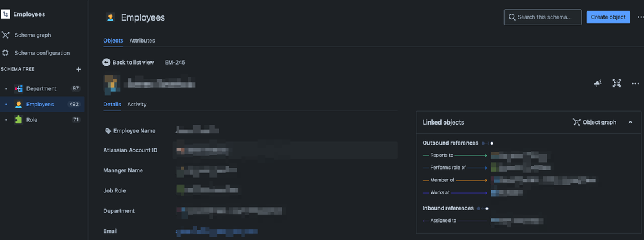The image size is (644, 240).
Task: Click the Employee Name label tag icon
Action: pos(108,131)
